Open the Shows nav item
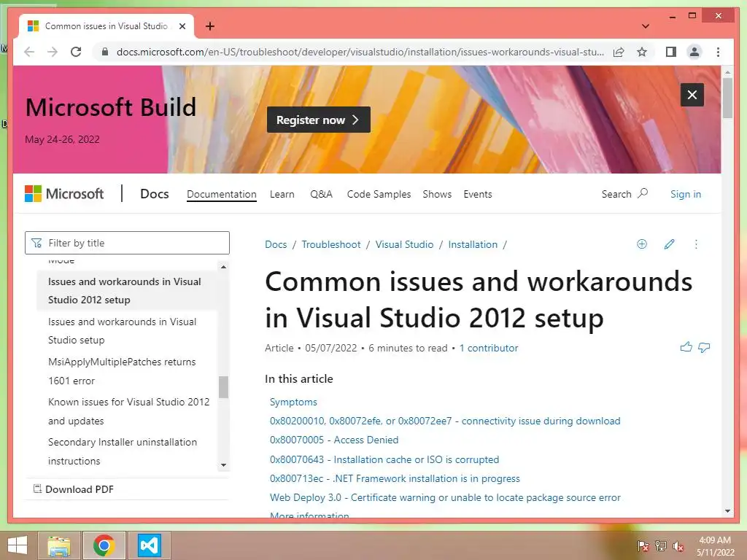Image resolution: width=747 pixels, height=560 pixels. [437, 194]
